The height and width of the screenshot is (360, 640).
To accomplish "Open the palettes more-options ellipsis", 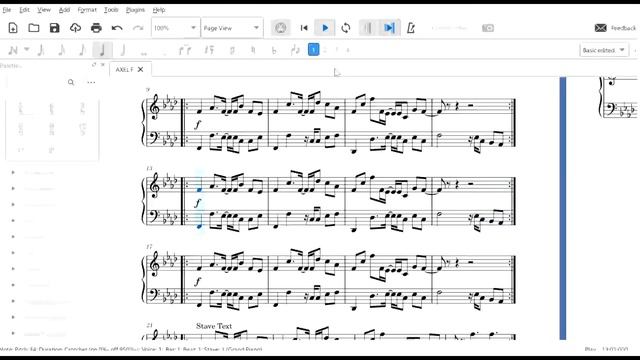I will coord(91,82).
